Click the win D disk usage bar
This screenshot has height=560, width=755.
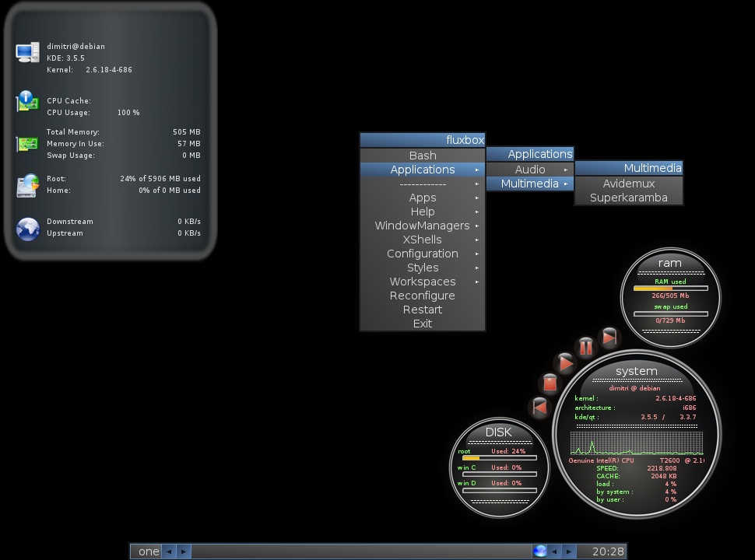tap(500, 490)
